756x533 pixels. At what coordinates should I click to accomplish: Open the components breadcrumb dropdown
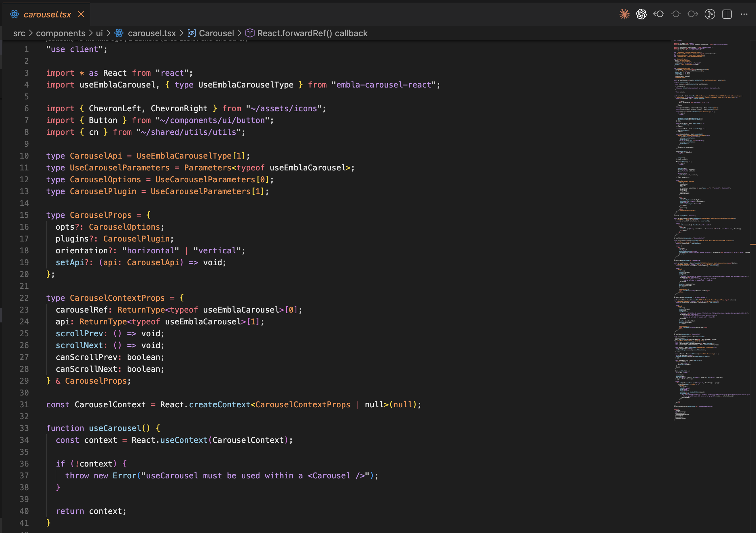click(61, 33)
